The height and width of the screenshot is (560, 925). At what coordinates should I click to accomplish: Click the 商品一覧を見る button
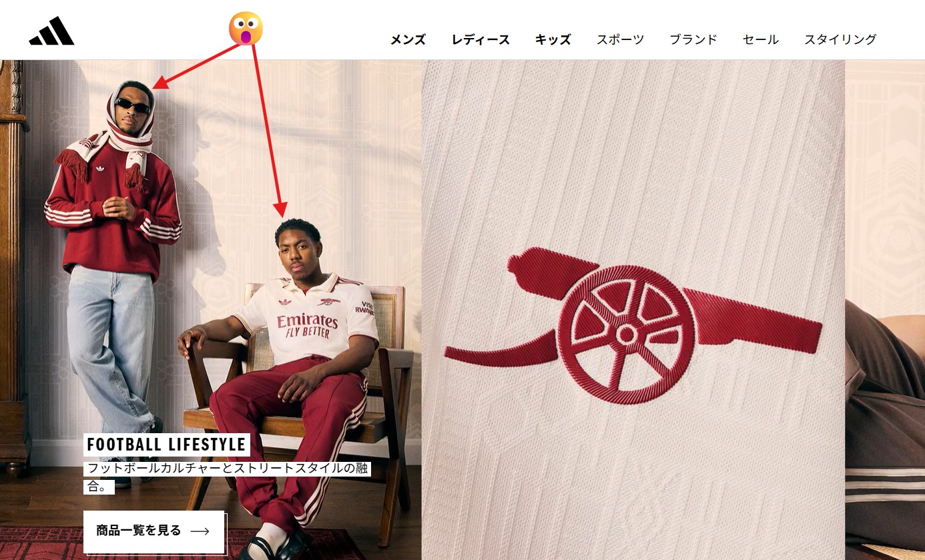coord(153,531)
